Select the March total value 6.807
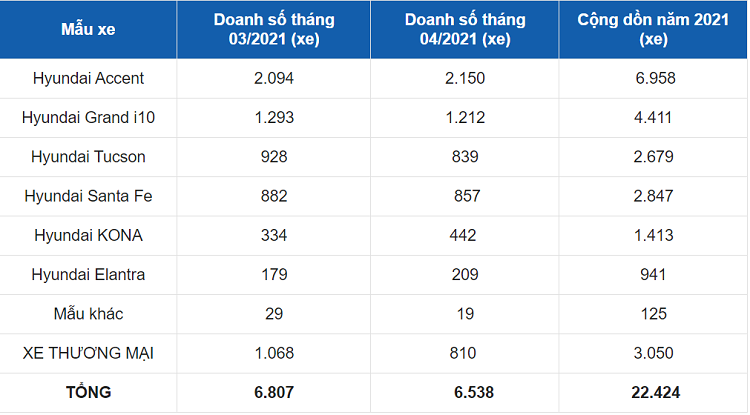The height and width of the screenshot is (415, 750). [x=274, y=392]
